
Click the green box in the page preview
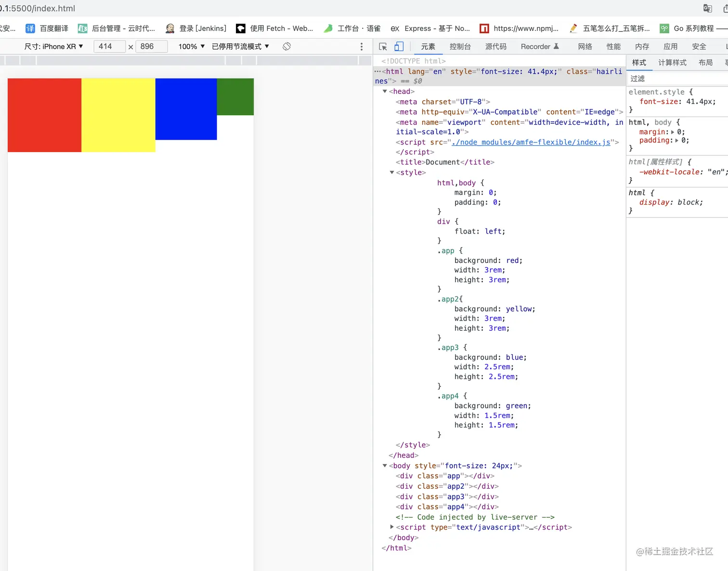[235, 97]
